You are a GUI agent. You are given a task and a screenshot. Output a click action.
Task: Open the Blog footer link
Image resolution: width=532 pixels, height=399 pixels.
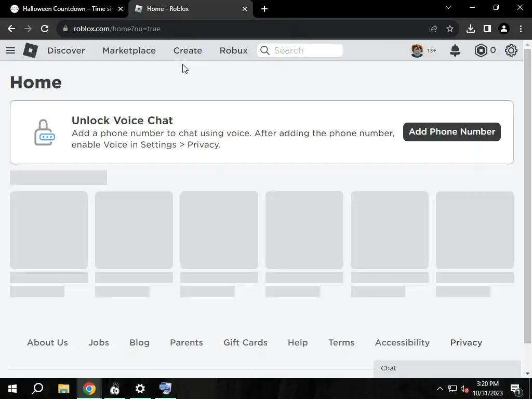coord(139,343)
